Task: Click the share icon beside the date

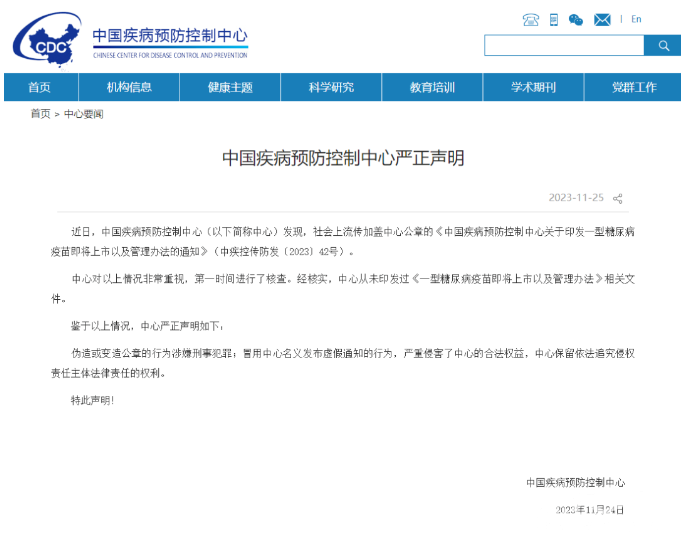Action: [x=618, y=199]
